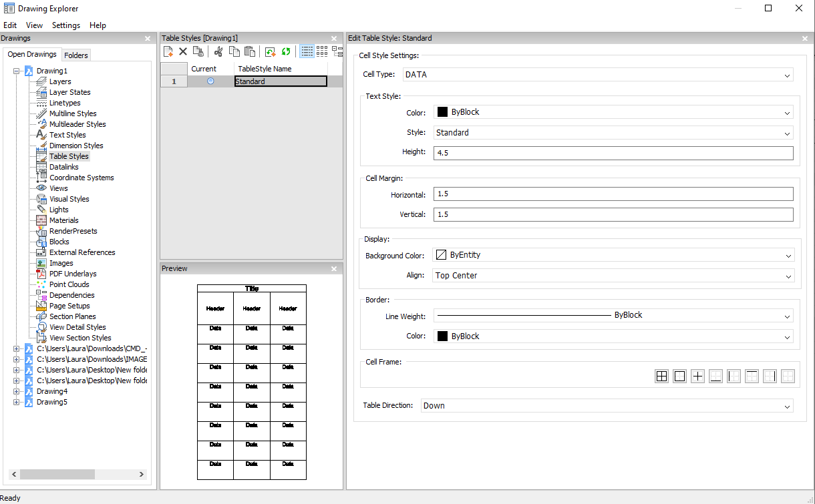Click the text Height input field
The height and width of the screenshot is (504, 815).
tap(613, 153)
